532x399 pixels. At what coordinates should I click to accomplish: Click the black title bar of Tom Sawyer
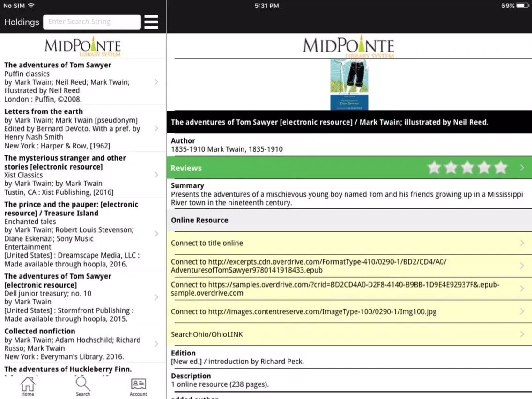coord(349,122)
